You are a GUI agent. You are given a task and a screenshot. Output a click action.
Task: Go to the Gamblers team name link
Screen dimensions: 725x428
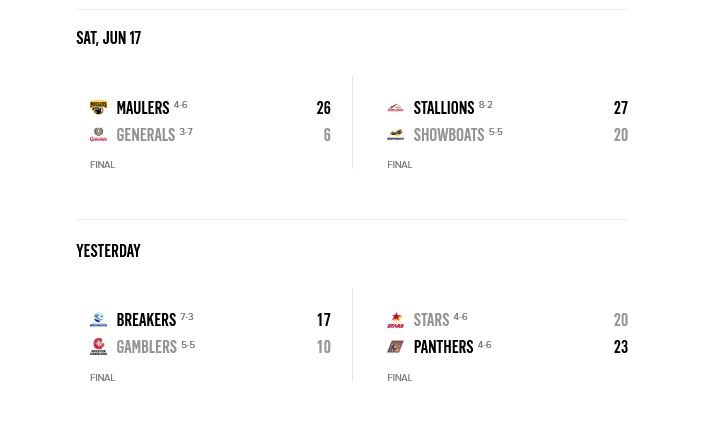(146, 347)
